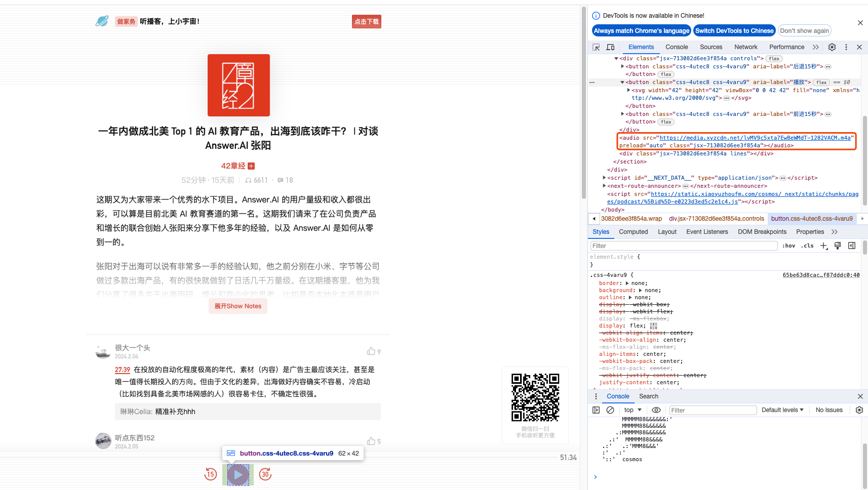Open Console settings gear icon
This screenshot has height=490, width=868.
coord(859,410)
